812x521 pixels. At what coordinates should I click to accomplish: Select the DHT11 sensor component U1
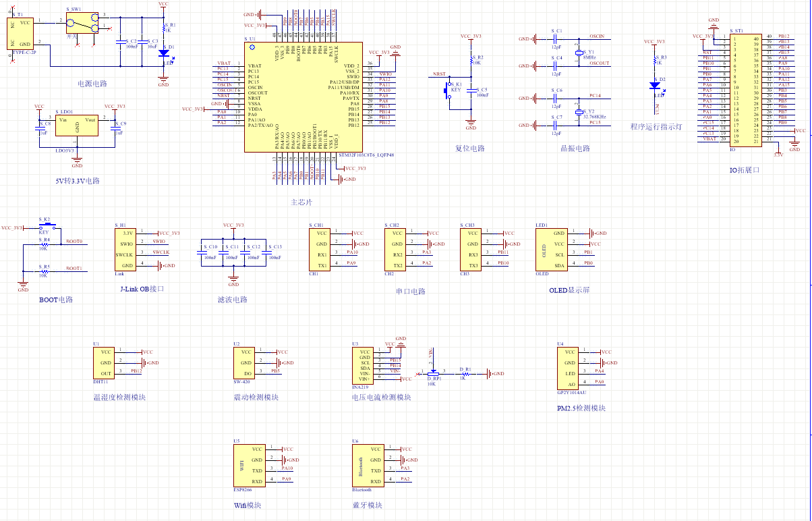pos(104,363)
